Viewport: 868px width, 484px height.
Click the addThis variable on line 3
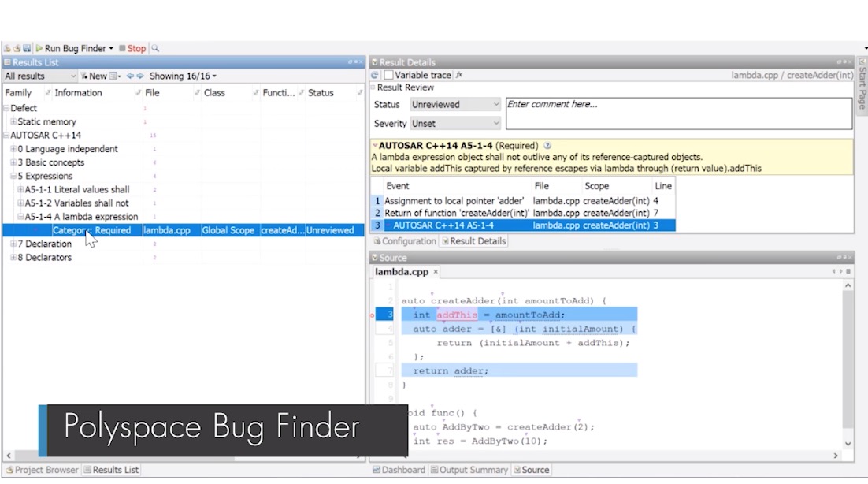tap(457, 315)
